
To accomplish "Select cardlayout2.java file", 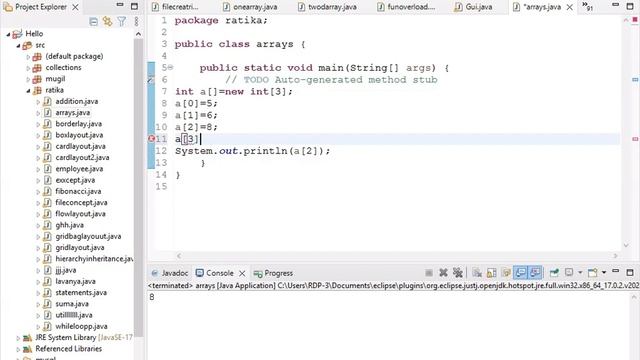I will click(x=82, y=158).
